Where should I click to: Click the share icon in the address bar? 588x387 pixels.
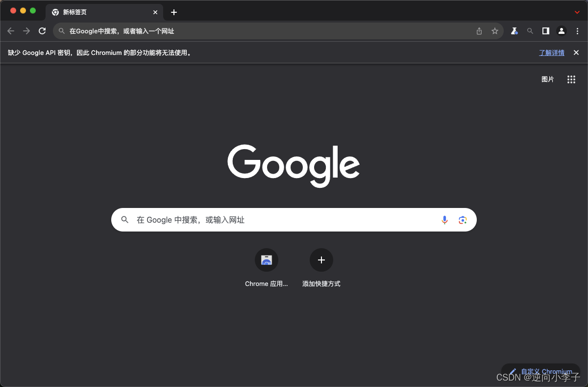(479, 30)
